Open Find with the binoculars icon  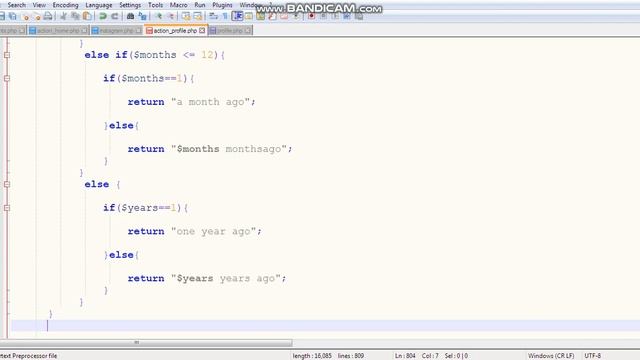(x=130, y=16)
